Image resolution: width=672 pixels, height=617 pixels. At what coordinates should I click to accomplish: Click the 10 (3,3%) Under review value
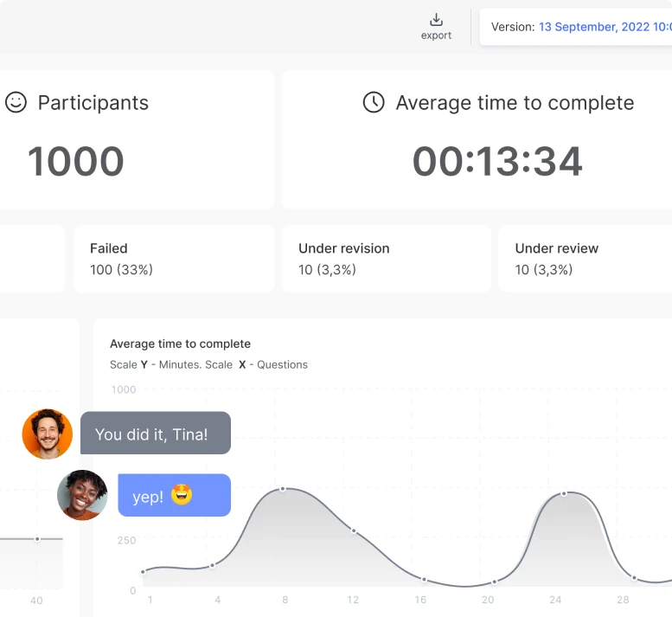tap(543, 270)
